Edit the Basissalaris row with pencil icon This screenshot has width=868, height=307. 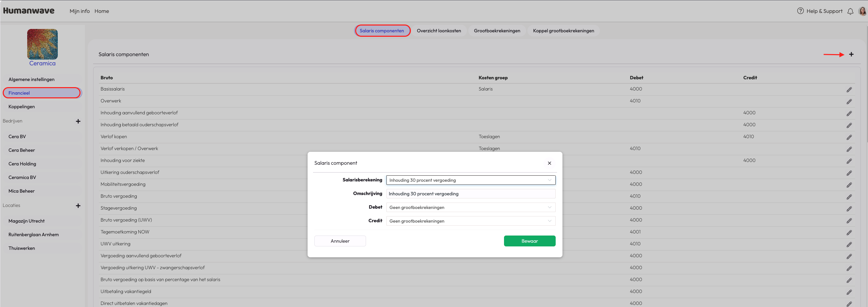click(849, 90)
